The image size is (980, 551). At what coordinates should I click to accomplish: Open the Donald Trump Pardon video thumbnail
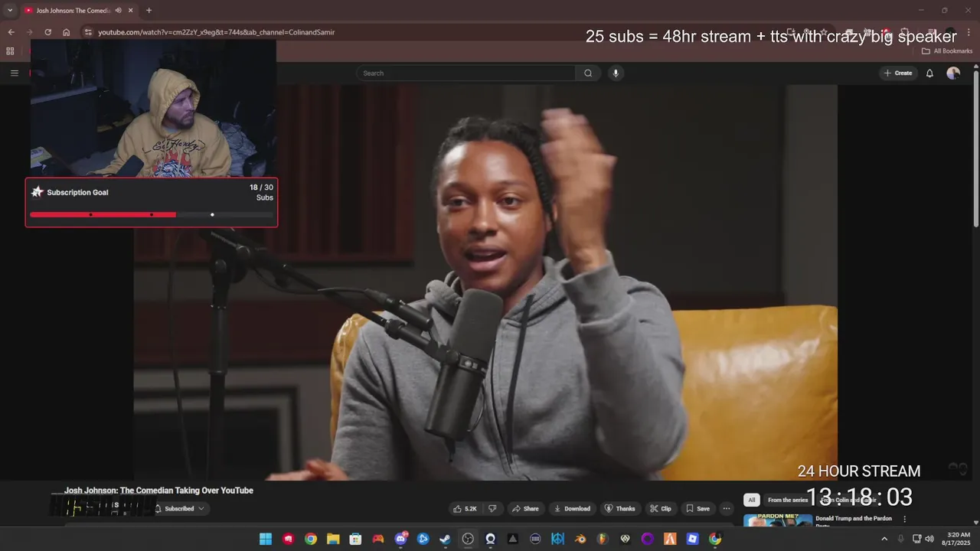pos(778,521)
